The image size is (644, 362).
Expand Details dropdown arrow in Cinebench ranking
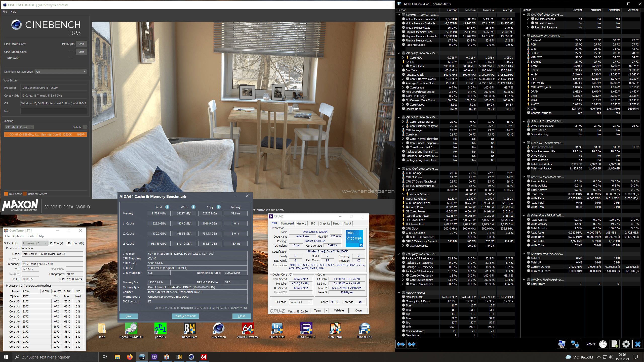(85, 127)
